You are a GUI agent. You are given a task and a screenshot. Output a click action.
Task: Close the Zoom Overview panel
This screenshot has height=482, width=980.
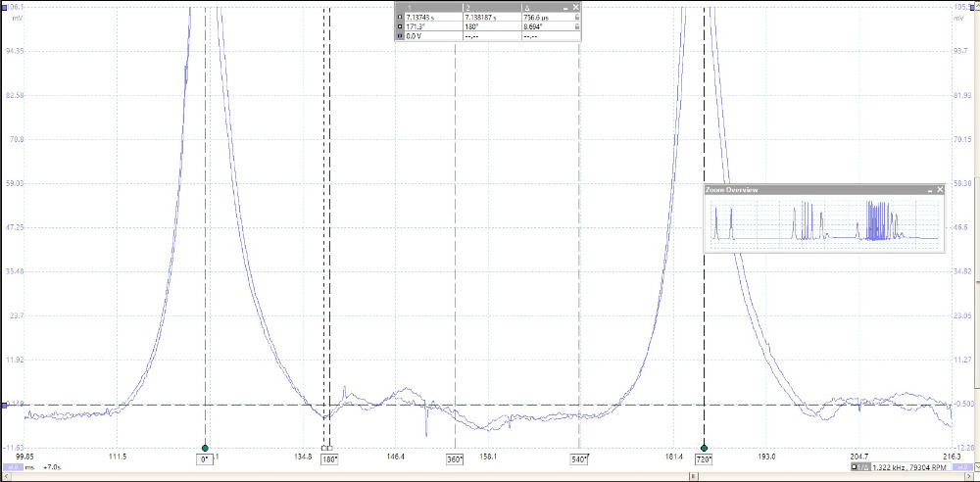coord(940,189)
